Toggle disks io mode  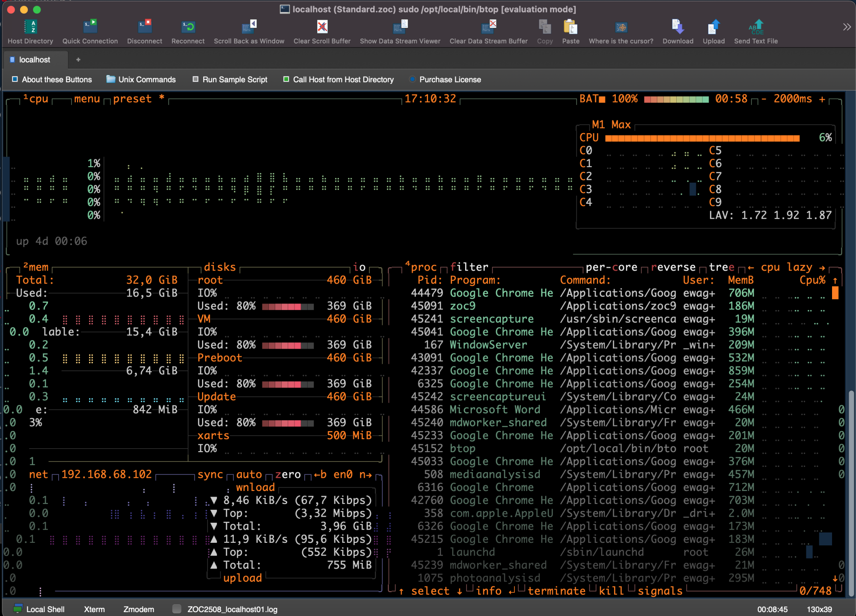click(x=359, y=267)
